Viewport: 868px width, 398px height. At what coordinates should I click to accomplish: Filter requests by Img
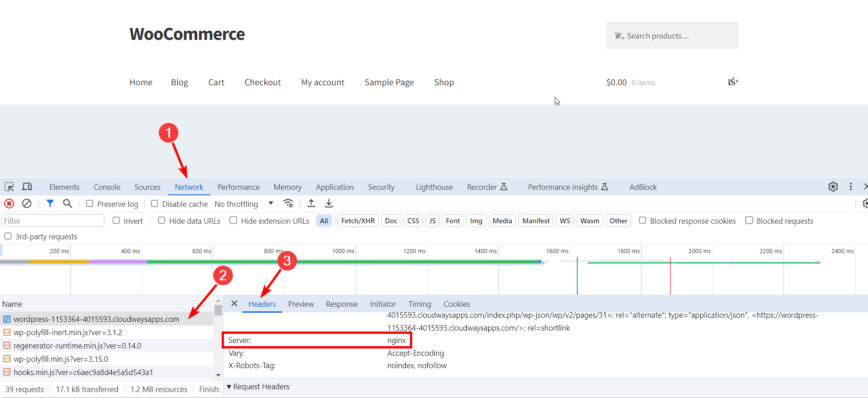pyautogui.click(x=476, y=221)
